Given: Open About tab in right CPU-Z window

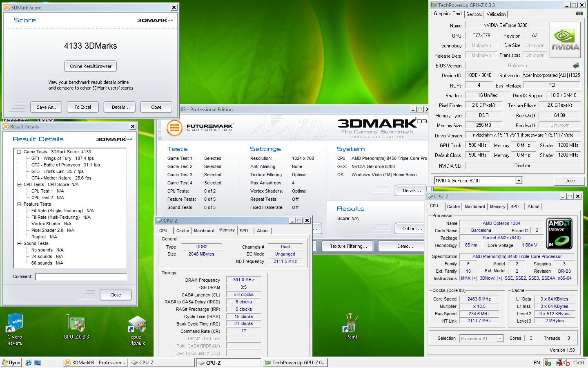Looking at the screenshot, I should pyautogui.click(x=533, y=207).
